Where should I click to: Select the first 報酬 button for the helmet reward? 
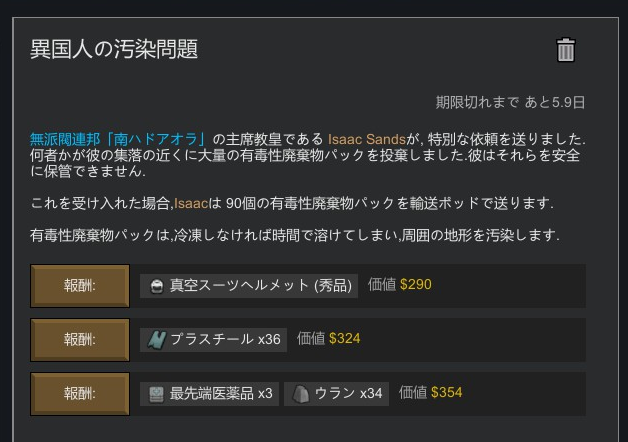click(x=80, y=286)
